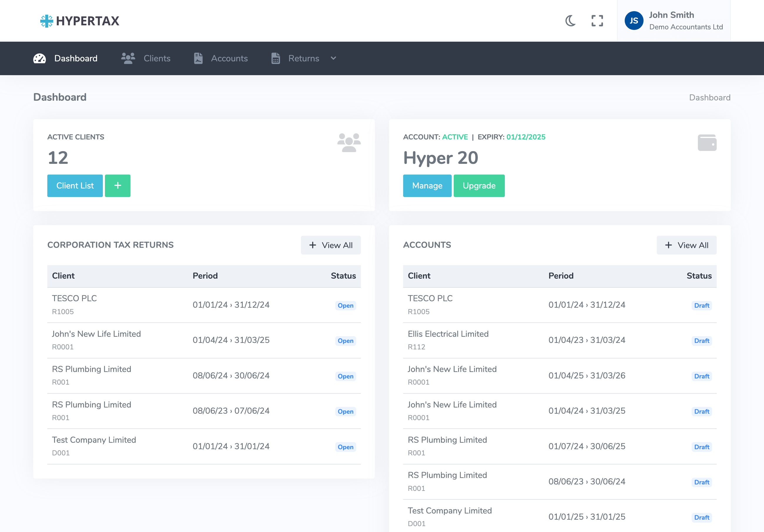Open the Clients nav item
This screenshot has width=764, height=532.
click(x=146, y=58)
